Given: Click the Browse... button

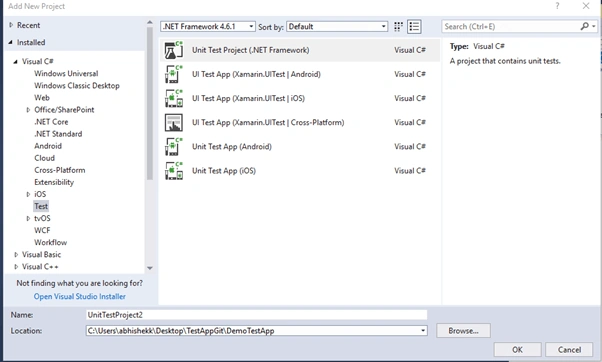Looking at the screenshot, I should [x=463, y=331].
